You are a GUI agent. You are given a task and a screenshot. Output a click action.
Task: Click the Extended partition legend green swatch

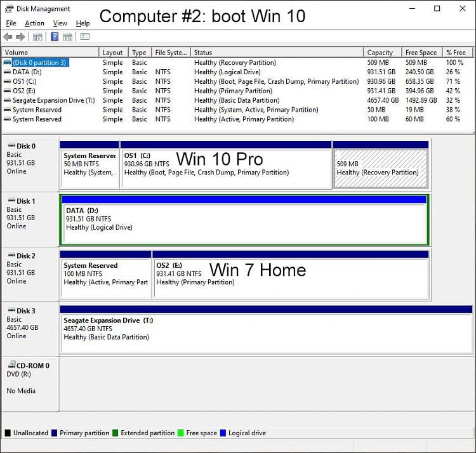pyautogui.click(x=115, y=433)
